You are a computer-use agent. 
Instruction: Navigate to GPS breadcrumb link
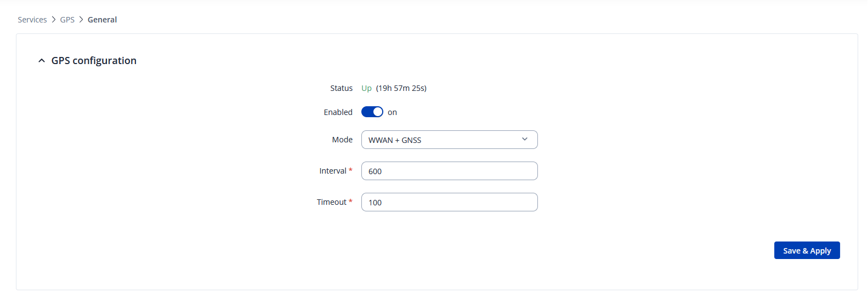[x=67, y=20]
